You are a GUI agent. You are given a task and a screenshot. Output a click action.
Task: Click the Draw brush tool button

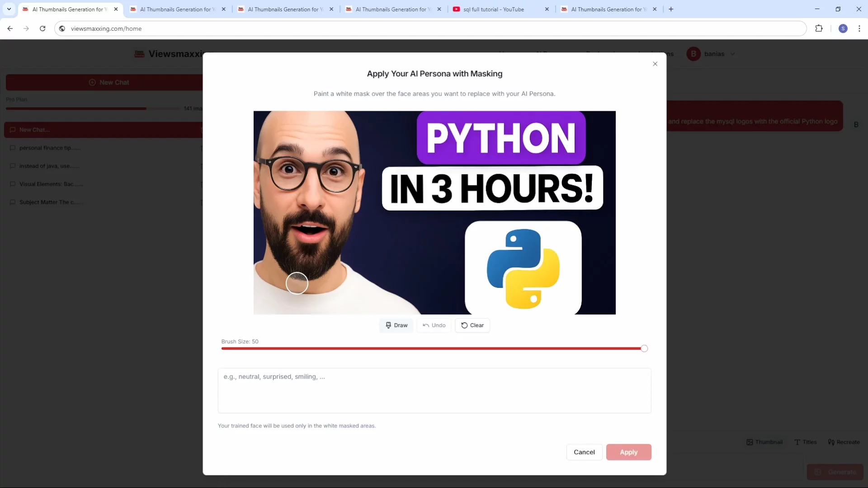[396, 325]
